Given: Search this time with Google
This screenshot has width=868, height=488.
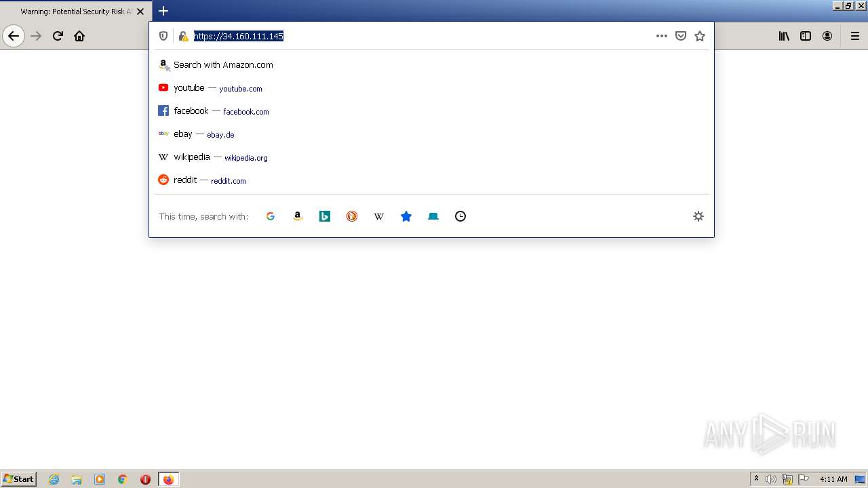Looking at the screenshot, I should click(x=271, y=216).
